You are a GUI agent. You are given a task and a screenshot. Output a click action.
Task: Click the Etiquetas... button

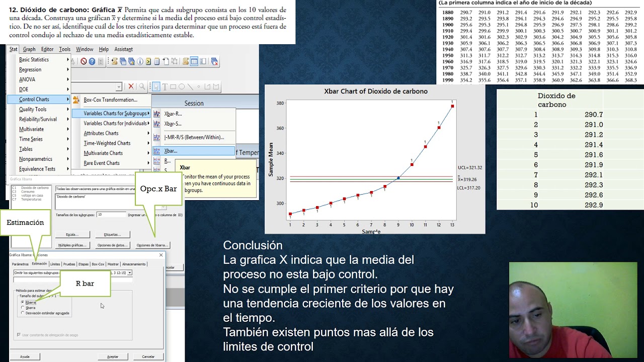pyautogui.click(x=112, y=234)
